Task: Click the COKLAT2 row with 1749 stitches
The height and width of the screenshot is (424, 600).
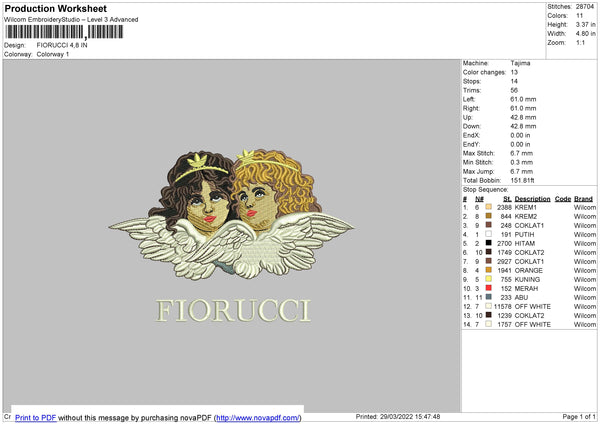Action: click(x=529, y=252)
